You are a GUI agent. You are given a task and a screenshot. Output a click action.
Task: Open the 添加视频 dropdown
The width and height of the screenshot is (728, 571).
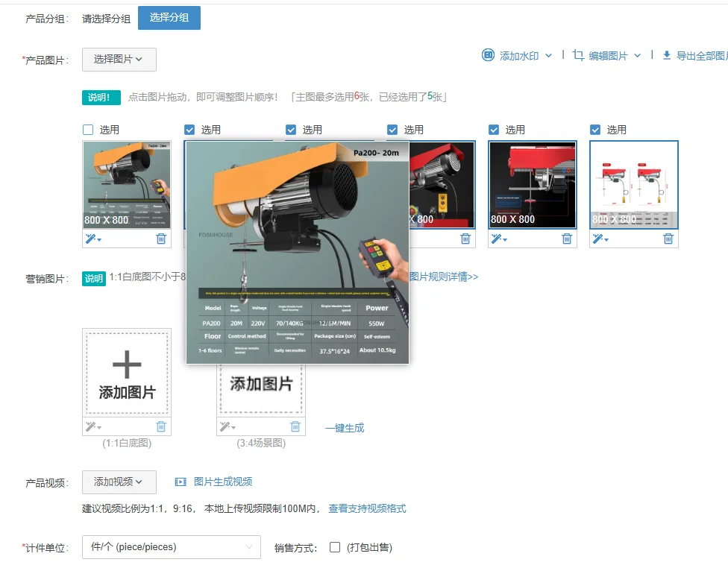click(x=119, y=482)
